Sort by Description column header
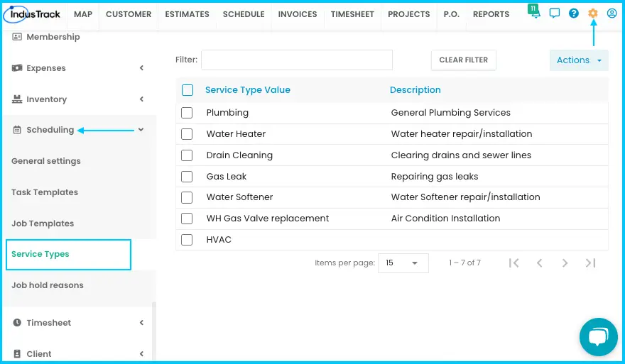 click(415, 90)
